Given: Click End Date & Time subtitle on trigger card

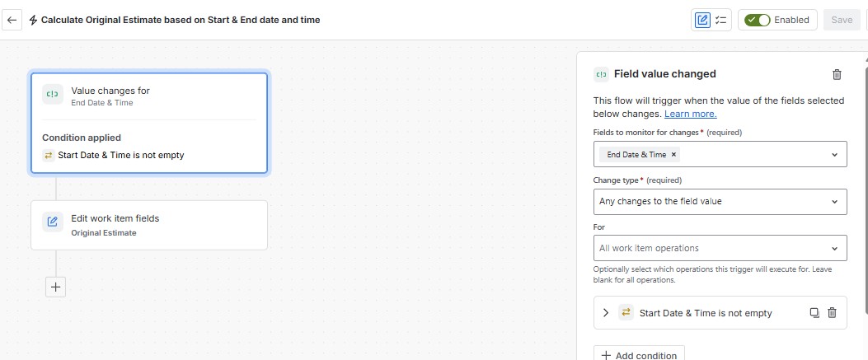Looking at the screenshot, I should (x=102, y=102).
